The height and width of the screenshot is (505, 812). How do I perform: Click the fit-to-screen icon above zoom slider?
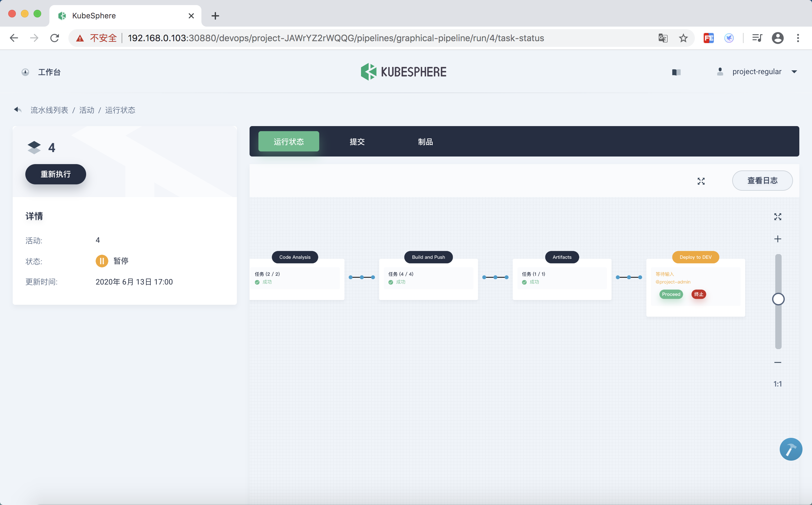click(777, 217)
